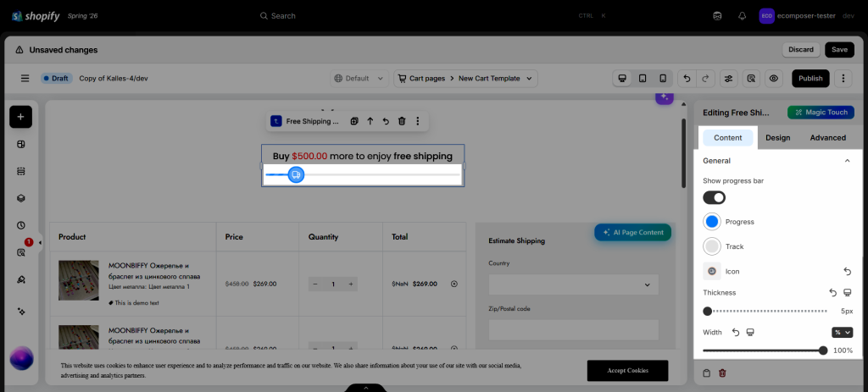Duplicate the Free Shipping element
The height and width of the screenshot is (392, 868).
point(354,121)
